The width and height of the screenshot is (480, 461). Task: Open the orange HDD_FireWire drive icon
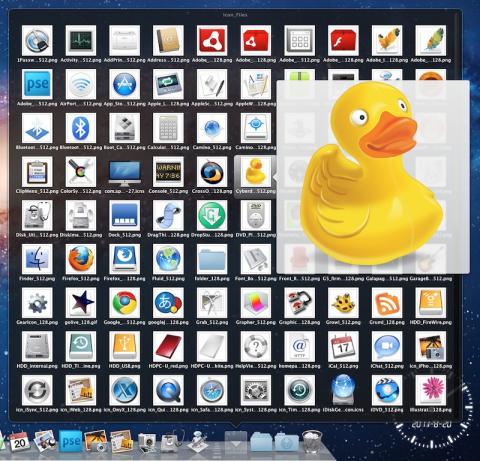(x=431, y=303)
